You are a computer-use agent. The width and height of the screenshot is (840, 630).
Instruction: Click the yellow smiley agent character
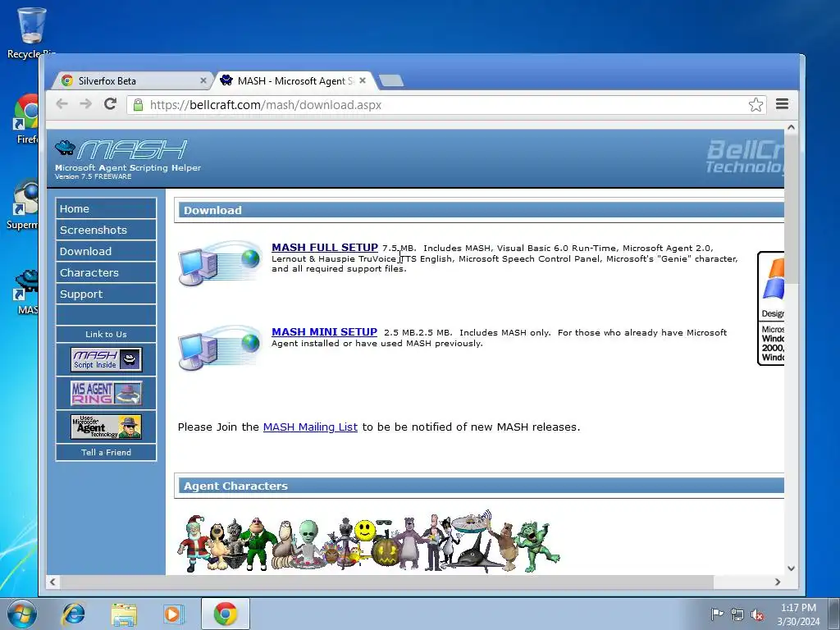(365, 532)
